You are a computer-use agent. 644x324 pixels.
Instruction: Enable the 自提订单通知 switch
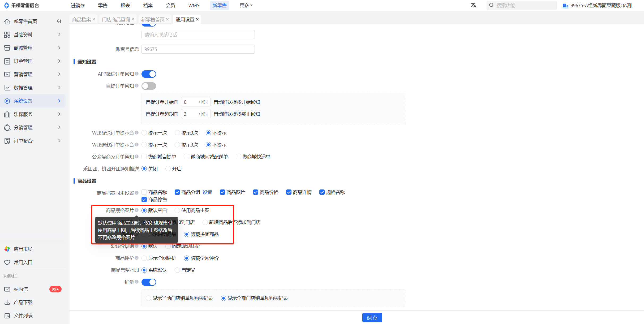[x=149, y=86]
